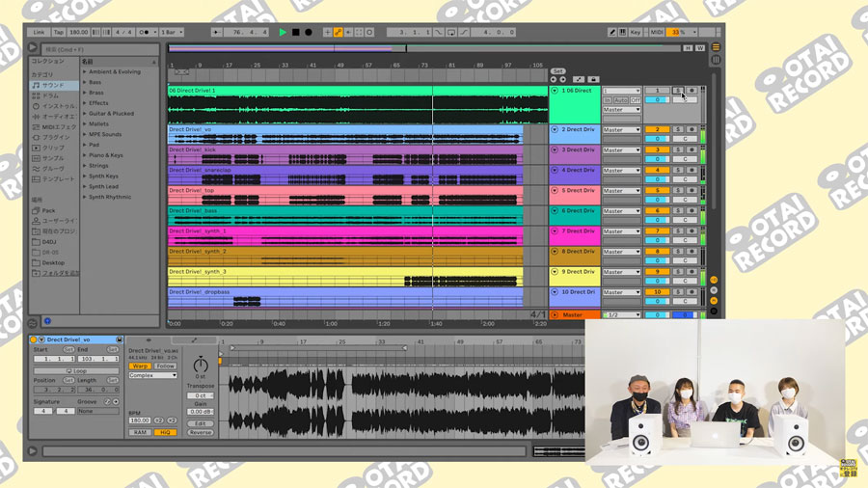Click track 1 volume slider
Screen dimensions: 868x488
657,100
